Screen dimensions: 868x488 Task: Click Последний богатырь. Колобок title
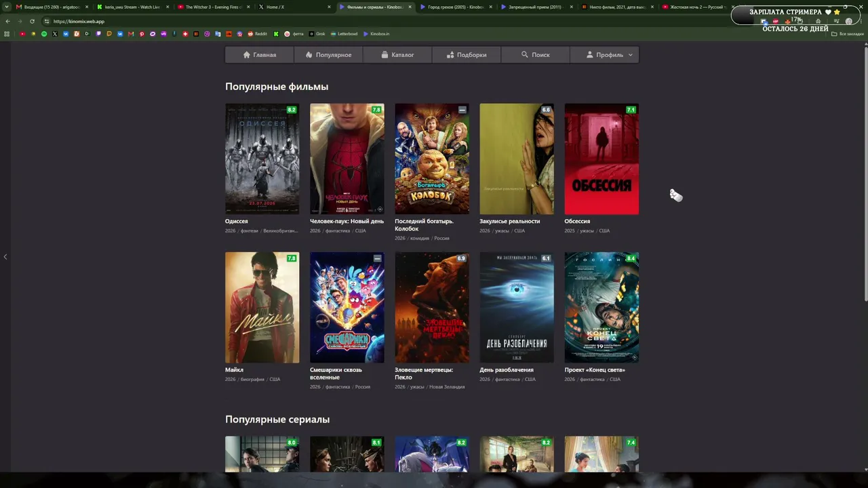(424, 225)
